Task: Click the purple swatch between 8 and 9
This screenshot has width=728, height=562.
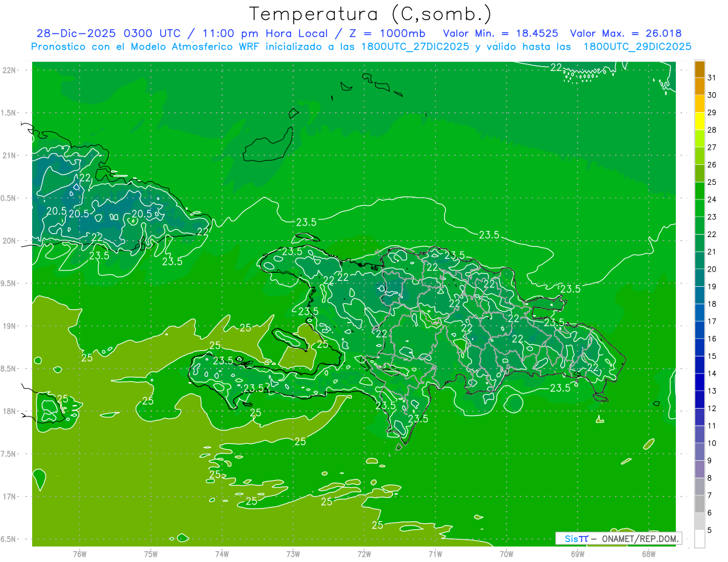Action: point(699,469)
